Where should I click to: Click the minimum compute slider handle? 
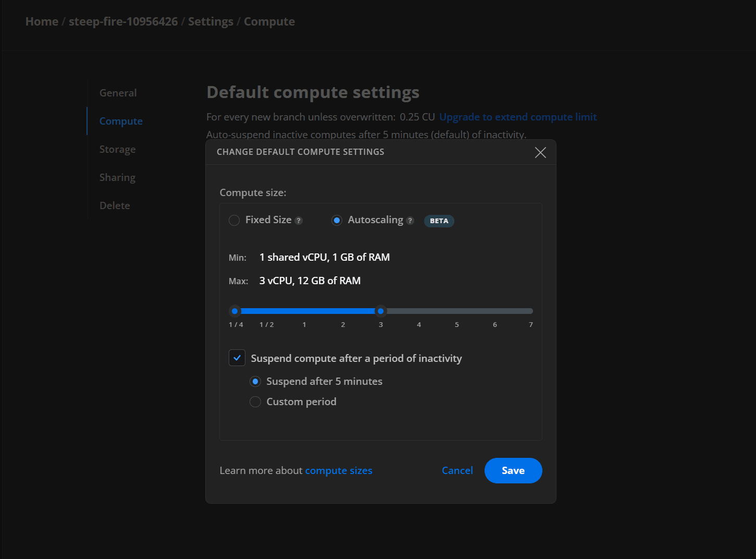[x=235, y=311]
